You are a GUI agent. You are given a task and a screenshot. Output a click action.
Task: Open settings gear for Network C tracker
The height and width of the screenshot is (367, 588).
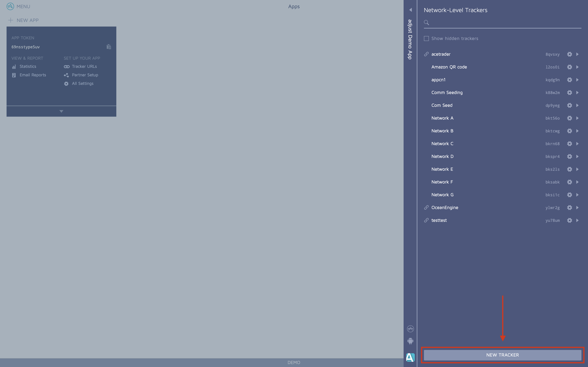pyautogui.click(x=569, y=144)
